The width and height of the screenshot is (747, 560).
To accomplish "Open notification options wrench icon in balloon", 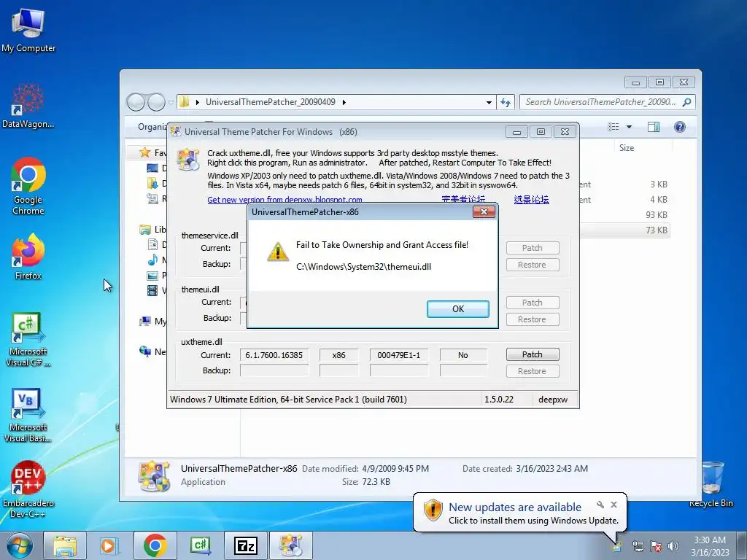I will pyautogui.click(x=600, y=505).
